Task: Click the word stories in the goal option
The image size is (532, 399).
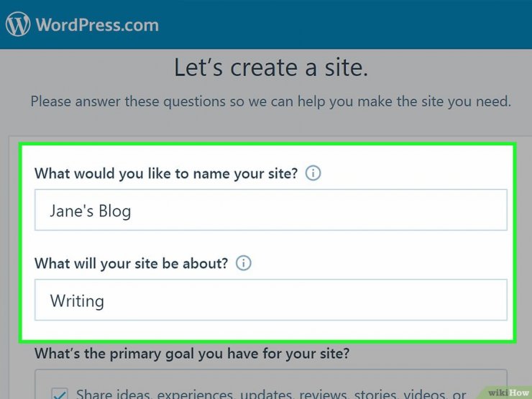Action: pos(375,394)
